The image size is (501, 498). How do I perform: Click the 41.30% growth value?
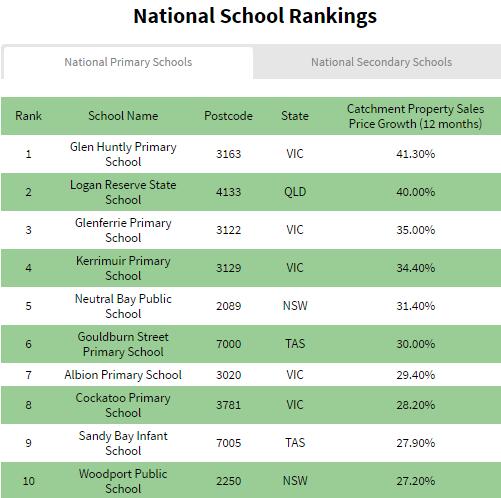pos(415,154)
